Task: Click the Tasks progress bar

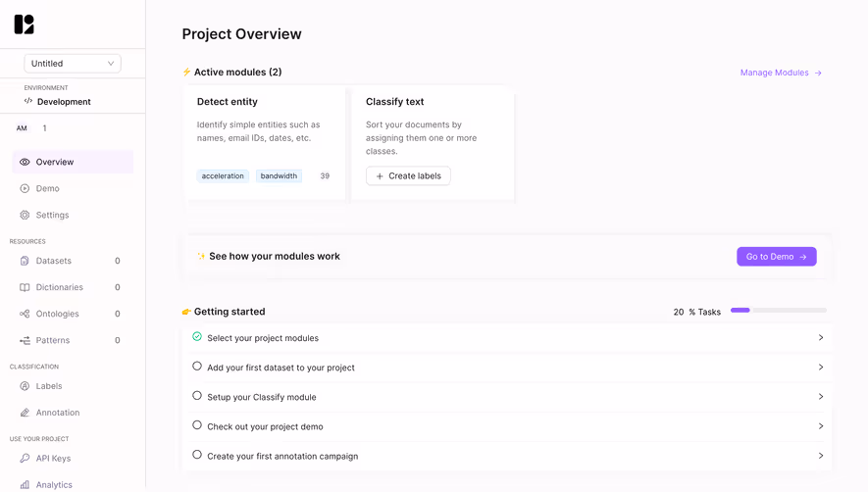Action: click(x=779, y=311)
